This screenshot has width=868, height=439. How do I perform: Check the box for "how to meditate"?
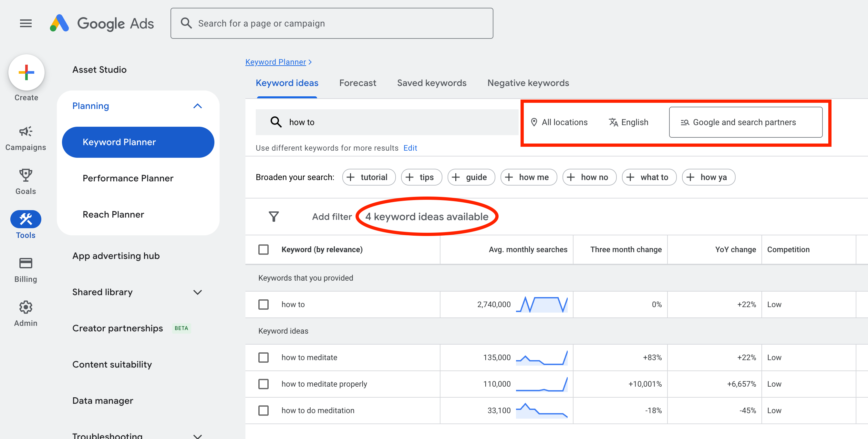point(263,357)
